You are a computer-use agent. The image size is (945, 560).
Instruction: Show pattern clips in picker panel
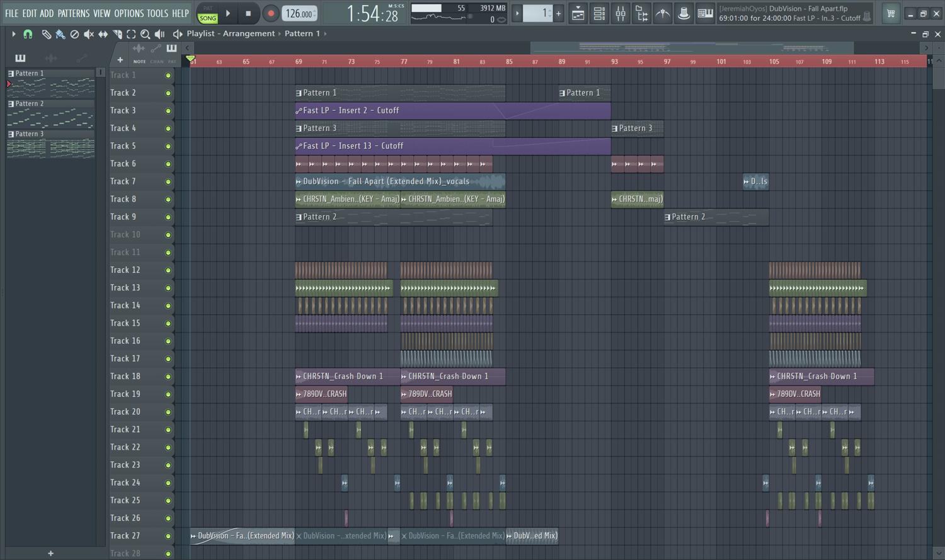20,58
